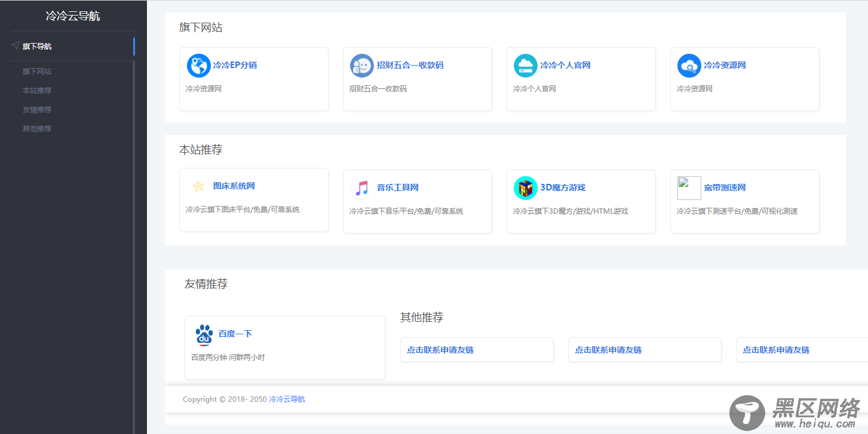Open the 百度一下 link
Image resolution: width=868 pixels, height=434 pixels.
pyautogui.click(x=235, y=334)
